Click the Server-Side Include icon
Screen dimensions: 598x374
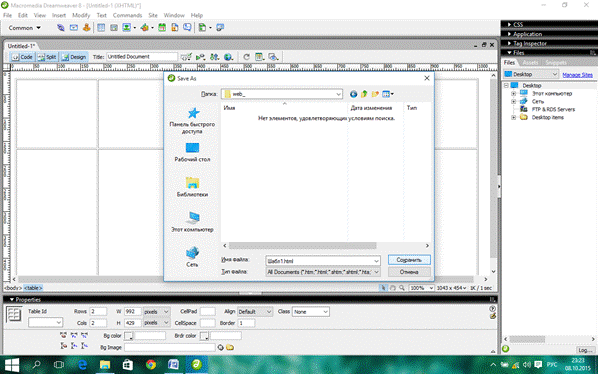coord(175,28)
